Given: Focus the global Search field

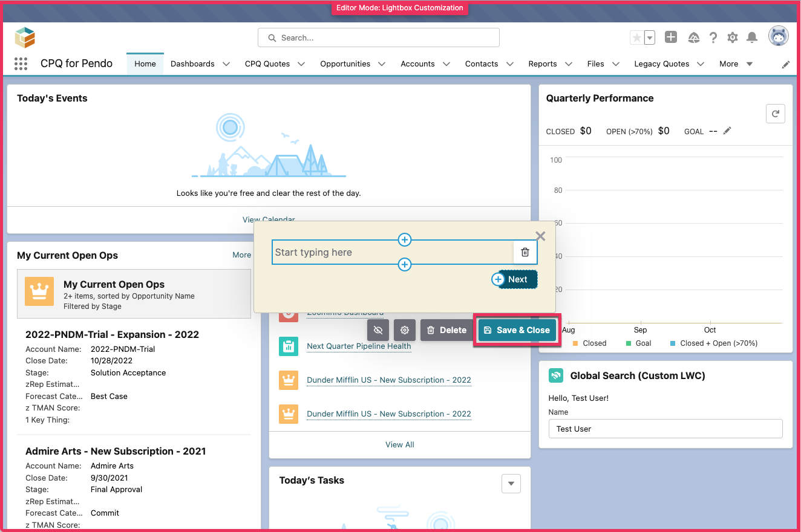Looking at the screenshot, I should (x=379, y=37).
